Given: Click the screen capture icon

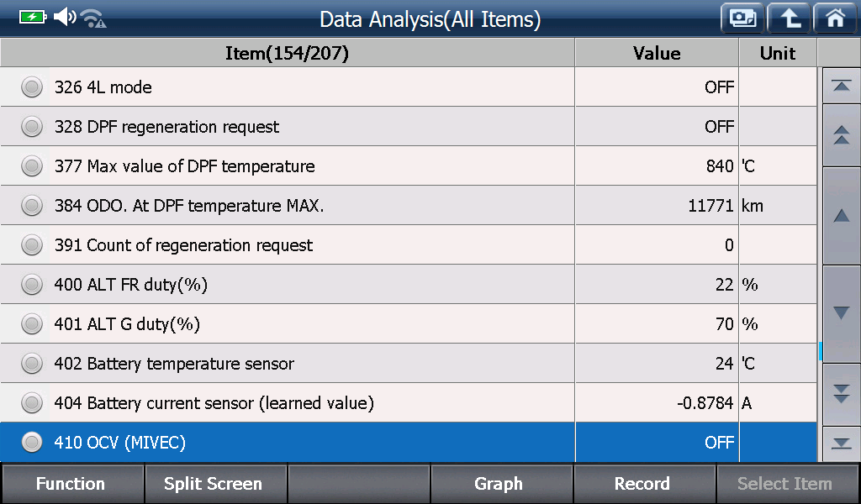Looking at the screenshot, I should point(742,18).
